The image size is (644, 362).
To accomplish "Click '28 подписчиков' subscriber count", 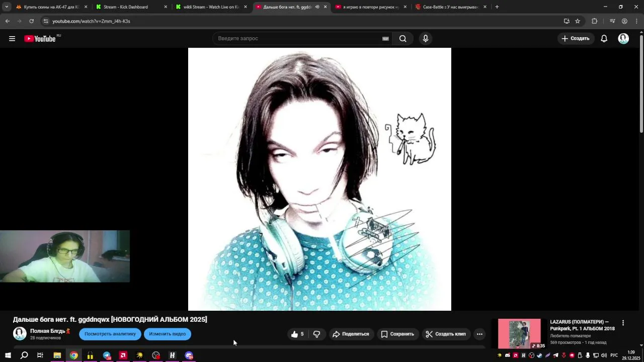I will [x=45, y=338].
